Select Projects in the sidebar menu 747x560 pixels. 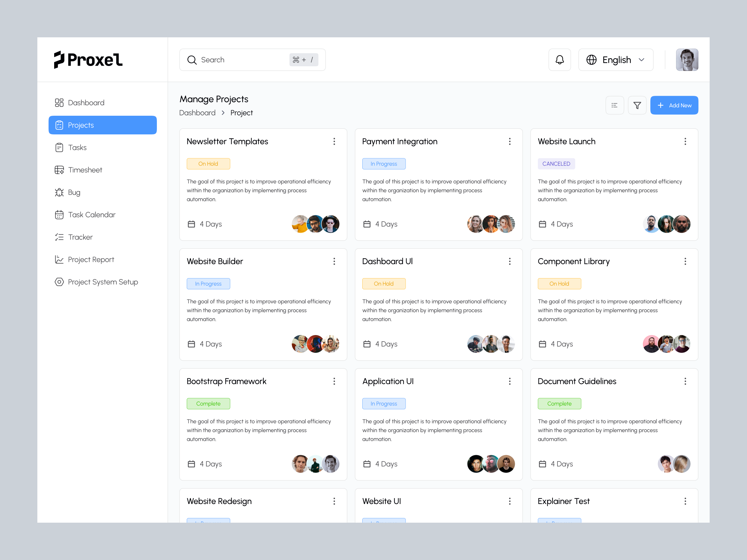(81, 125)
